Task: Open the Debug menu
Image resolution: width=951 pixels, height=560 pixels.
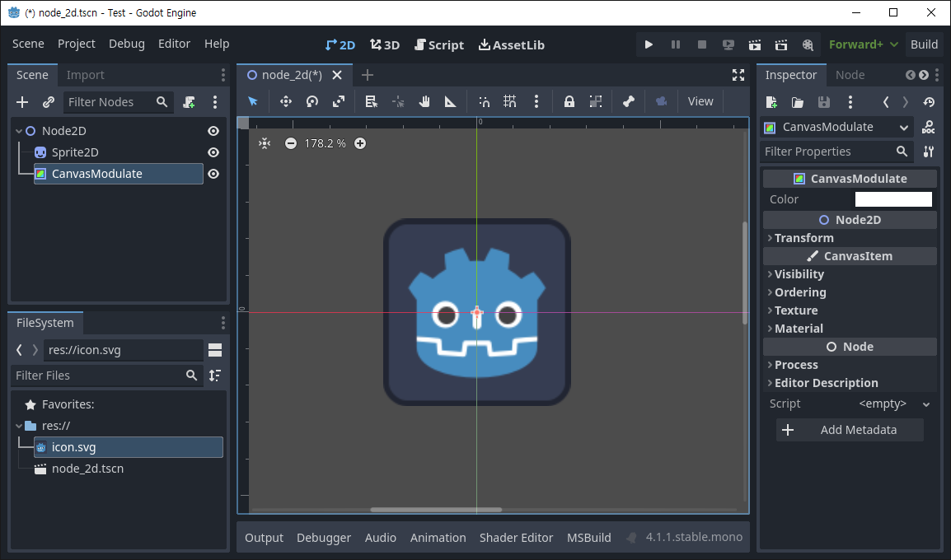Action: [127, 44]
